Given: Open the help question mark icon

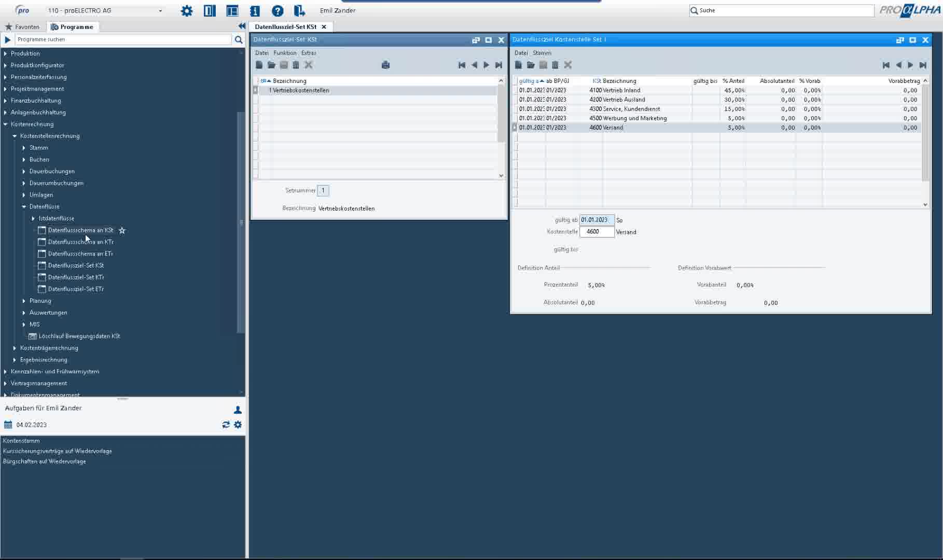Looking at the screenshot, I should coord(278,10).
